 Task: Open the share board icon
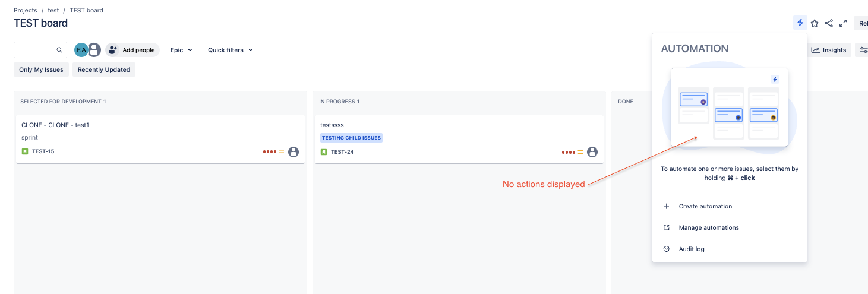(x=829, y=23)
